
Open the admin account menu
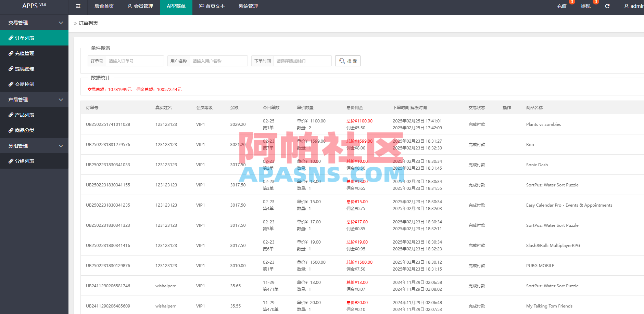pyautogui.click(x=634, y=6)
